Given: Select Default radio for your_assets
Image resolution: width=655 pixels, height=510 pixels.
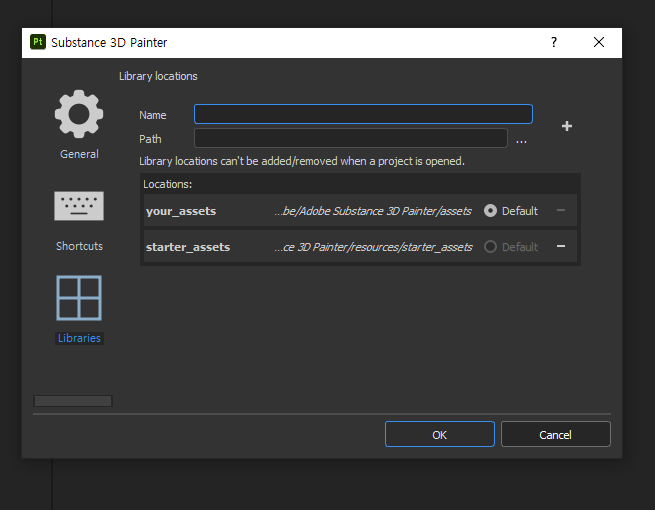Looking at the screenshot, I should click(x=490, y=211).
